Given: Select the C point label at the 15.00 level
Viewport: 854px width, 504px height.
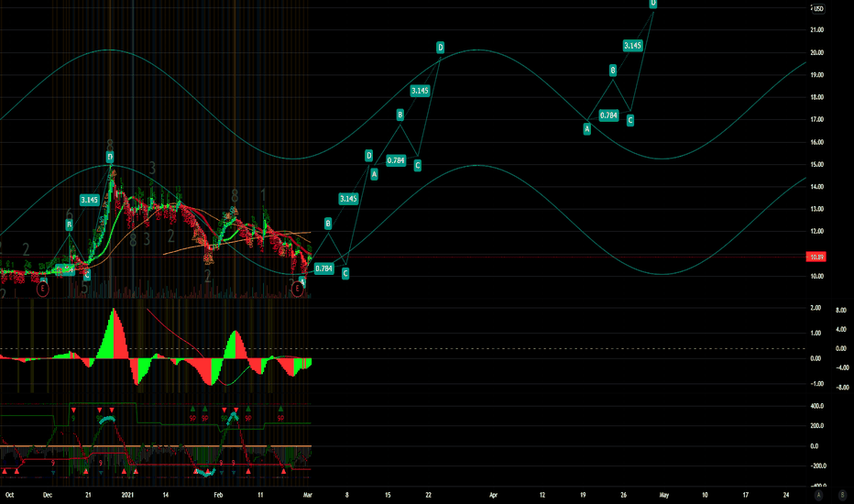Looking at the screenshot, I should (x=418, y=165).
